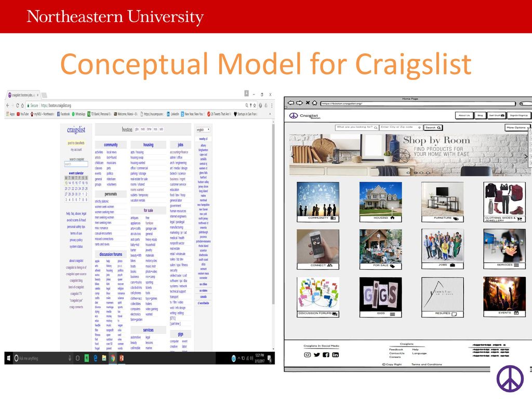Open the taskbar Action Center notifications icon
The width and height of the screenshot is (532, 399).
(269, 358)
